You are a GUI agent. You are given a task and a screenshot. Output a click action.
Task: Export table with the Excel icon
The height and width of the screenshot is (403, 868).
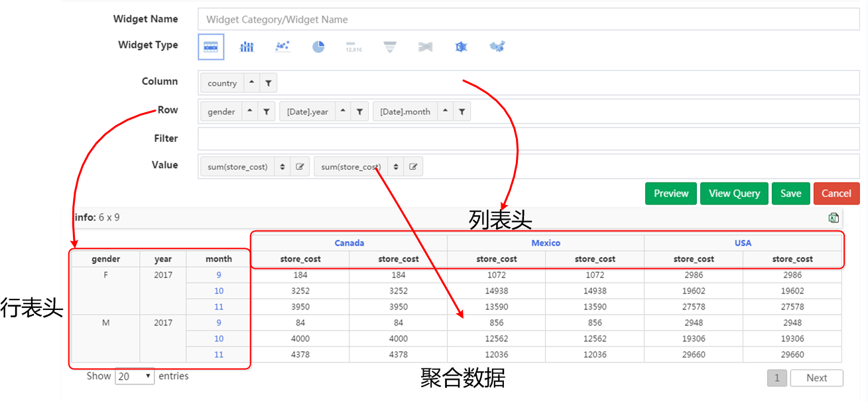(x=834, y=218)
